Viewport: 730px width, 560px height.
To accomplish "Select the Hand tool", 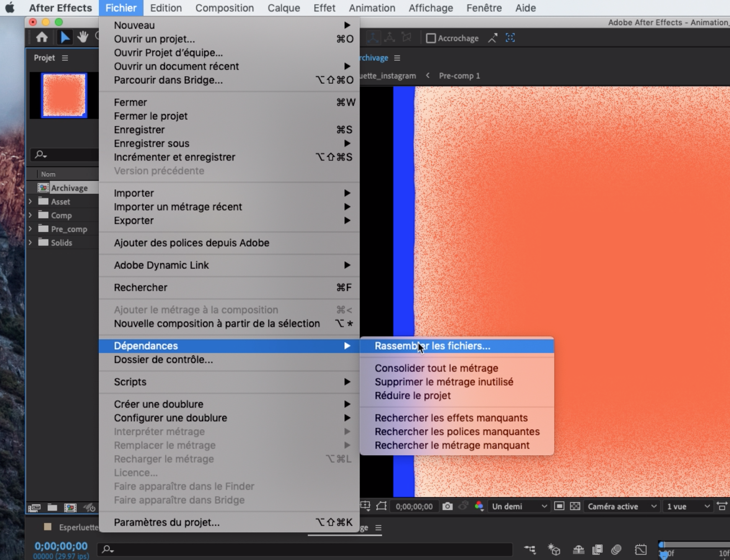I will pos(83,37).
